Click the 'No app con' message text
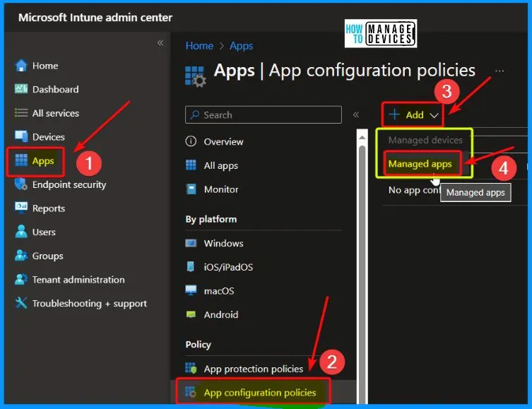This screenshot has height=409, width=532. coord(414,190)
